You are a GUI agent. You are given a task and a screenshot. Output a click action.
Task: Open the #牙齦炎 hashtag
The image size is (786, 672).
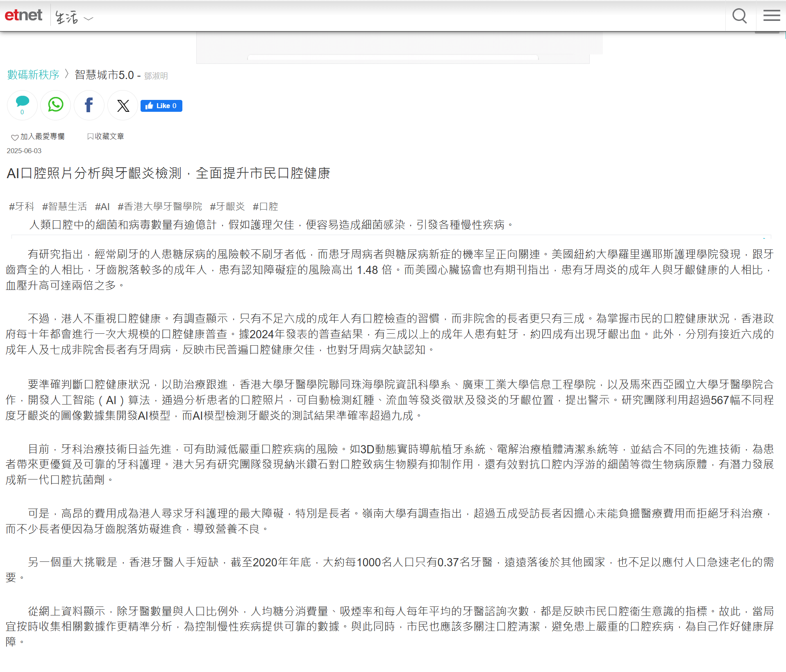coord(227,206)
